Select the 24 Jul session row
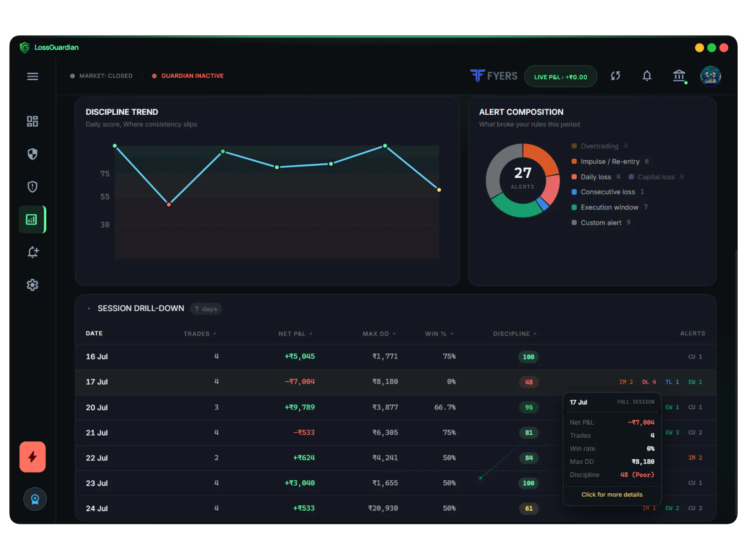This screenshot has height=560, width=747. [395, 508]
